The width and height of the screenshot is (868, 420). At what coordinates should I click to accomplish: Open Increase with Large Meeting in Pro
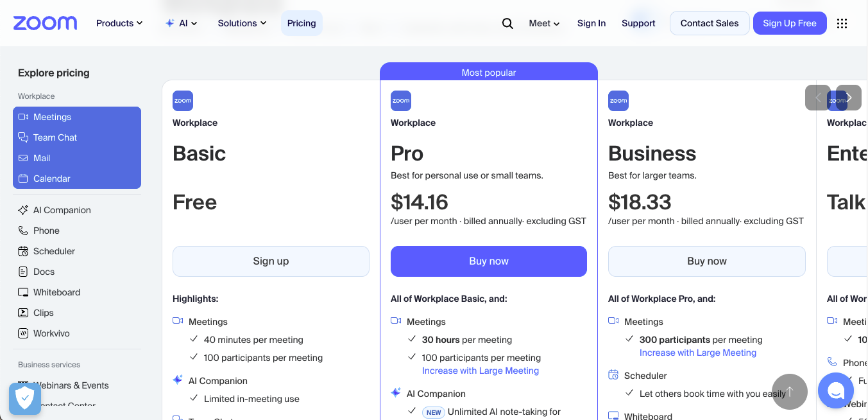click(481, 371)
